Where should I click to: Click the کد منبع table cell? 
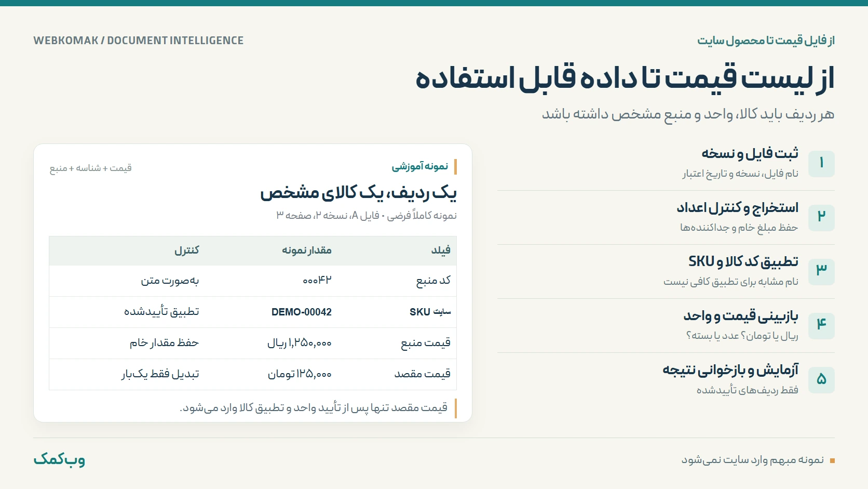point(433,281)
